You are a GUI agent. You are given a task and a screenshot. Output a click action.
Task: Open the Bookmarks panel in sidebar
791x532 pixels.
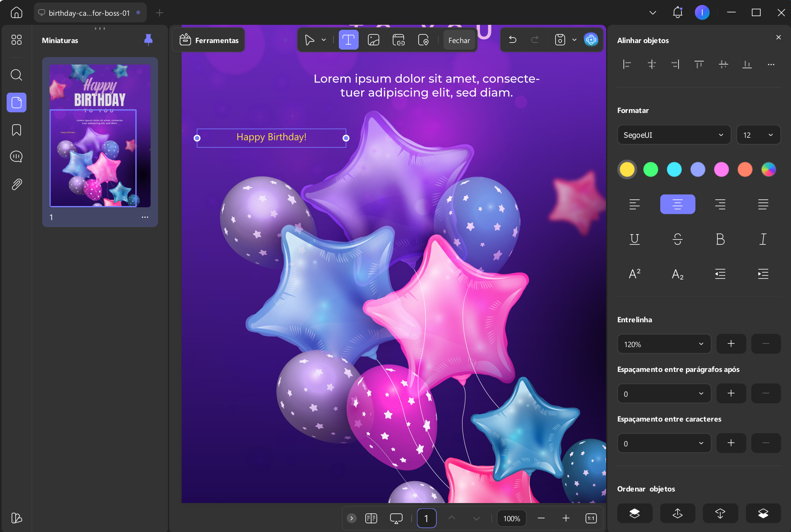(17, 130)
